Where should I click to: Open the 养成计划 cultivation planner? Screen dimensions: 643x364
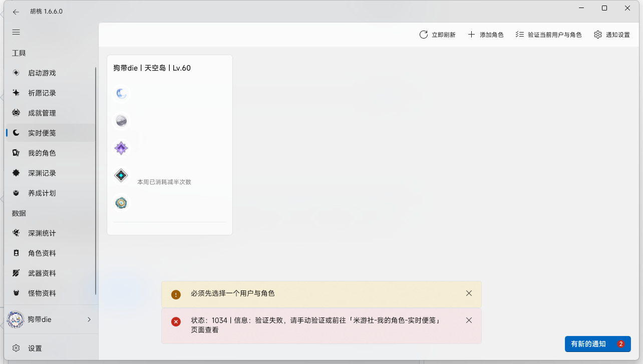(43, 193)
